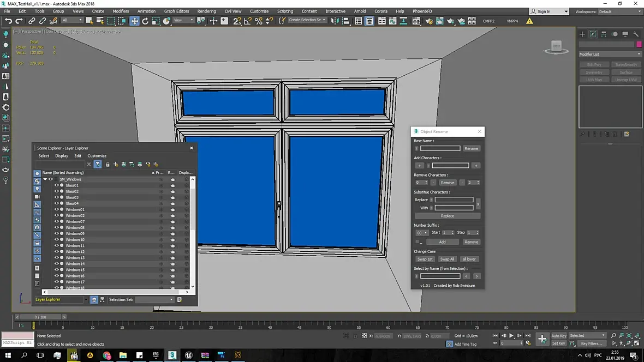644x362 pixels.
Task: Open the Number Suffix digits dropdown
Action: click(x=422, y=233)
